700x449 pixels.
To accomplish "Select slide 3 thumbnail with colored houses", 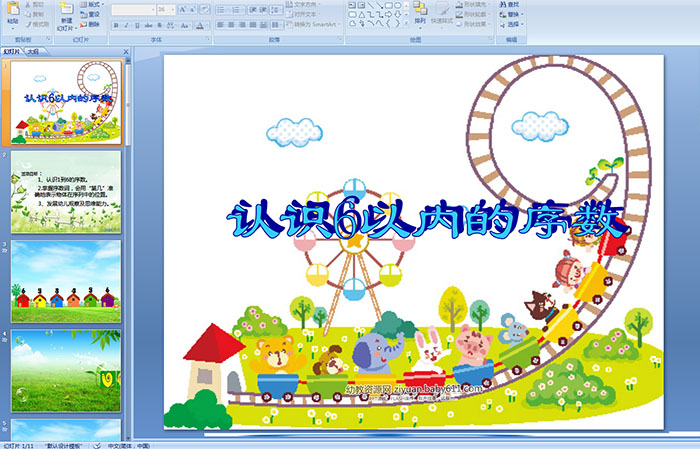I will coord(66,281).
